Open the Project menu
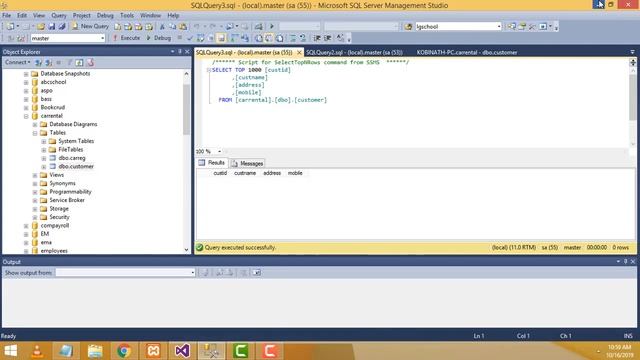 pyautogui.click(x=82, y=16)
